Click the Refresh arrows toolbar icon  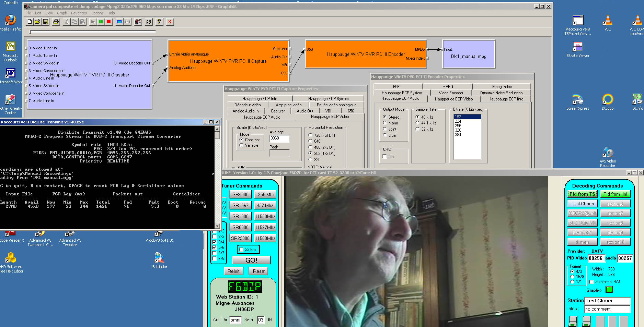click(x=149, y=22)
